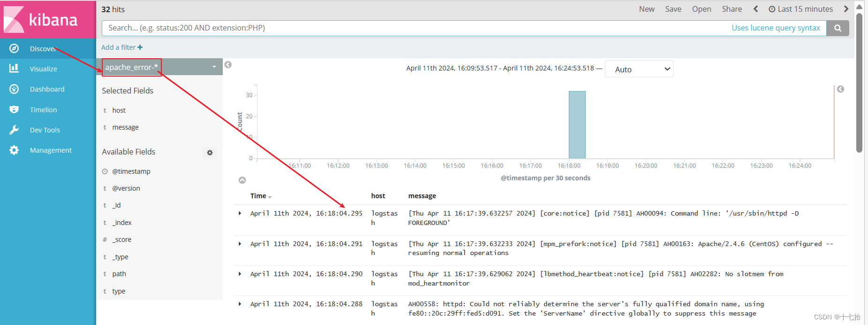Image resolution: width=868 pixels, height=325 pixels.
Task: Select the _score available field
Action: (x=122, y=240)
